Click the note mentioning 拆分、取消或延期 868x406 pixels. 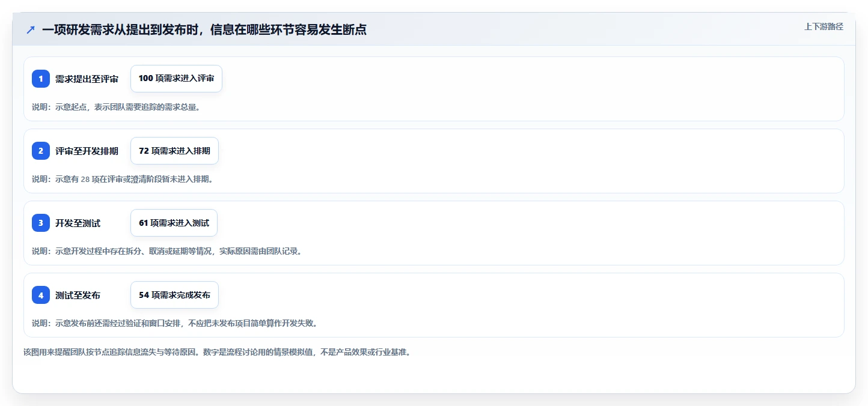168,251
